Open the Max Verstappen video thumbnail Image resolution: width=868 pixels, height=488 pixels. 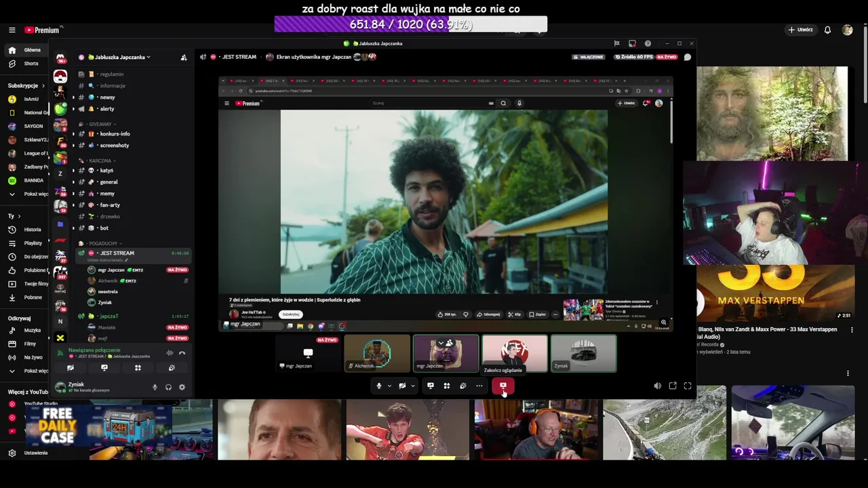(x=776, y=293)
